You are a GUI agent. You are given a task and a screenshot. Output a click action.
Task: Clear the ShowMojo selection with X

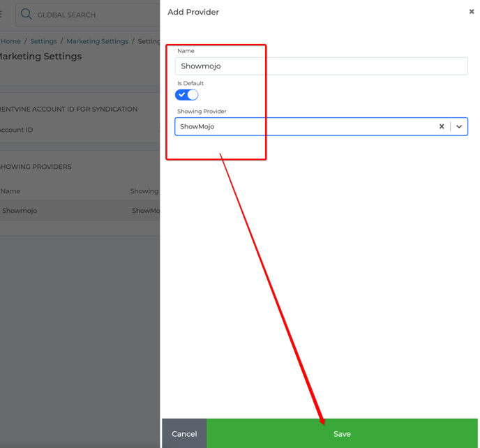coord(442,126)
